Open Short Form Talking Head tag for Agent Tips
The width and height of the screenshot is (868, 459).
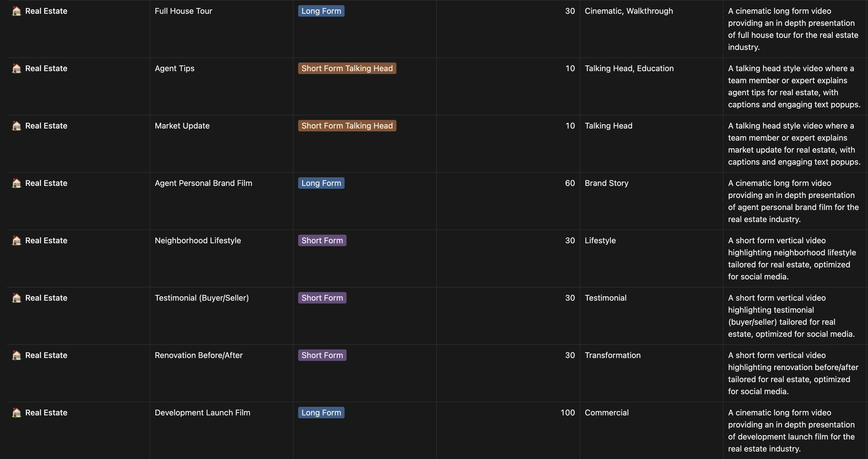[x=347, y=68]
